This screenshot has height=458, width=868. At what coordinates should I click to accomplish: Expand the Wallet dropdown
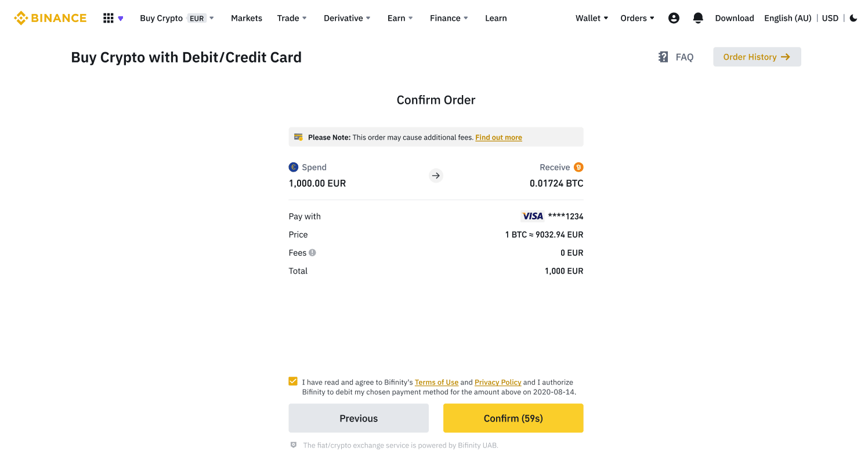tap(592, 18)
